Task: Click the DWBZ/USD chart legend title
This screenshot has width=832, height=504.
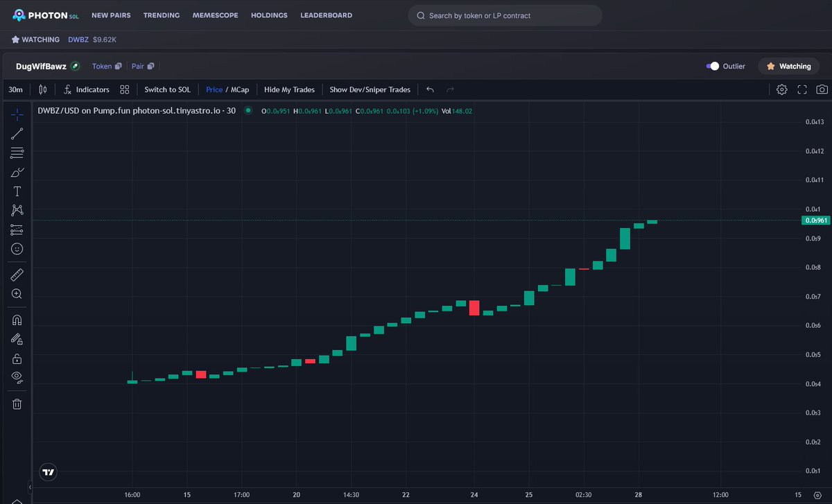Action: pyautogui.click(x=137, y=110)
